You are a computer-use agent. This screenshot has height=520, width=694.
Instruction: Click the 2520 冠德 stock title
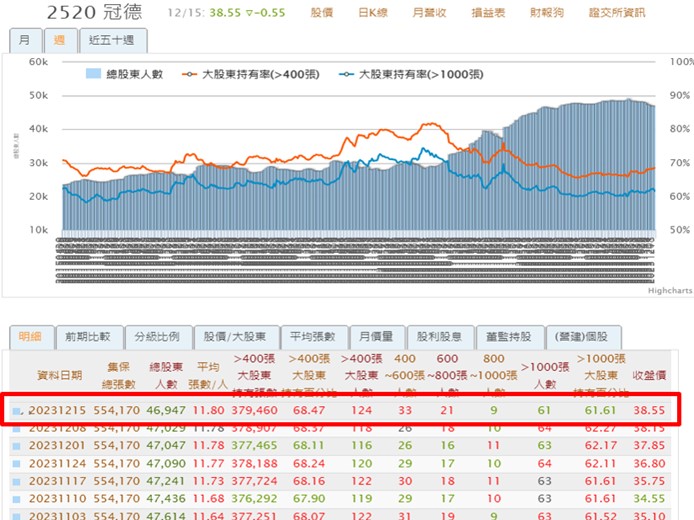tap(94, 12)
